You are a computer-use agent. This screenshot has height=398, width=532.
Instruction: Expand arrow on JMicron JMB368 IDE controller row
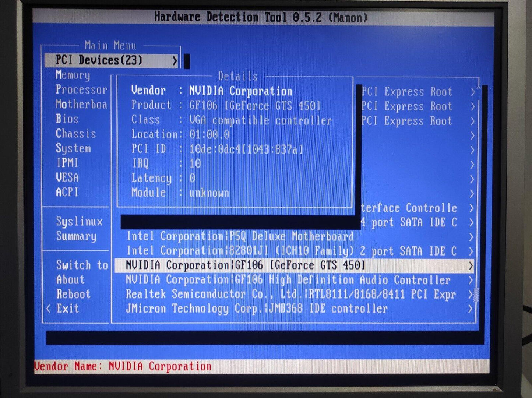coord(471,309)
